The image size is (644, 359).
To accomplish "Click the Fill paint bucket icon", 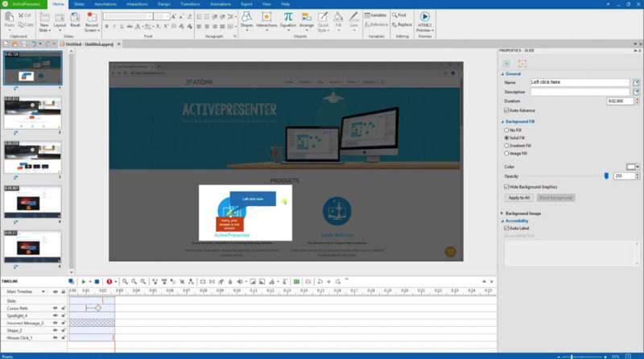I will [x=338, y=17].
